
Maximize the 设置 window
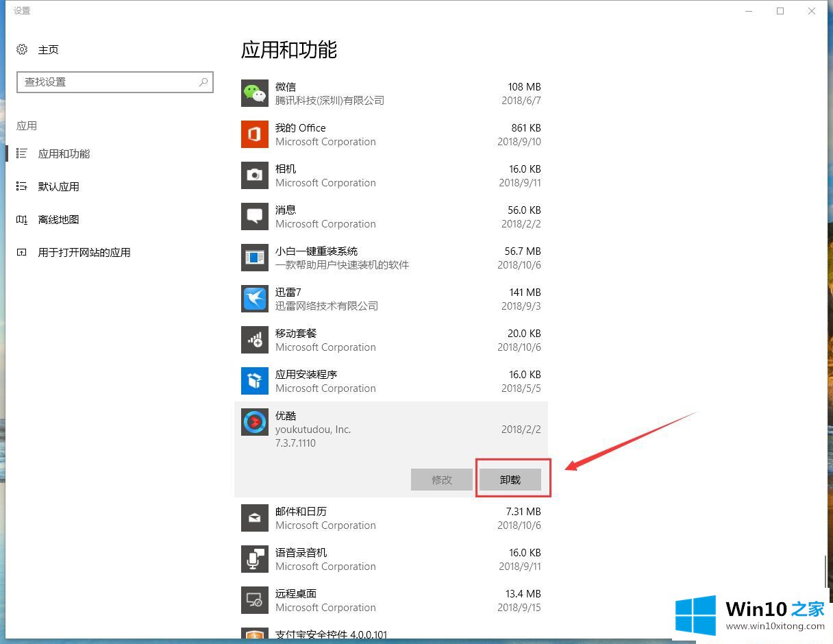780,11
